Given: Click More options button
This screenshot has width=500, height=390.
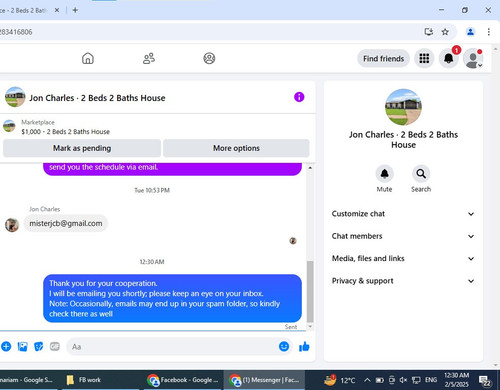Looking at the screenshot, I should click(x=236, y=148).
